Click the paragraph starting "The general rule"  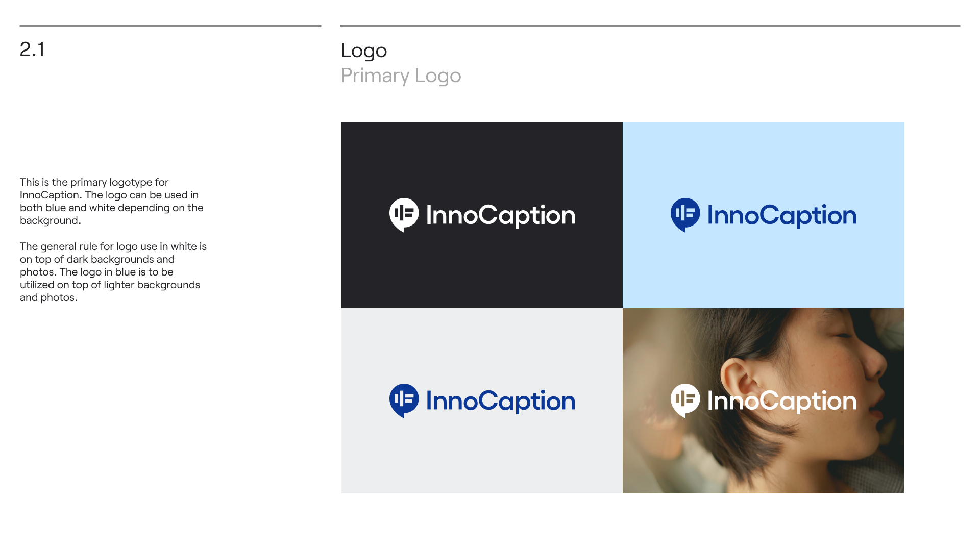coord(113,272)
